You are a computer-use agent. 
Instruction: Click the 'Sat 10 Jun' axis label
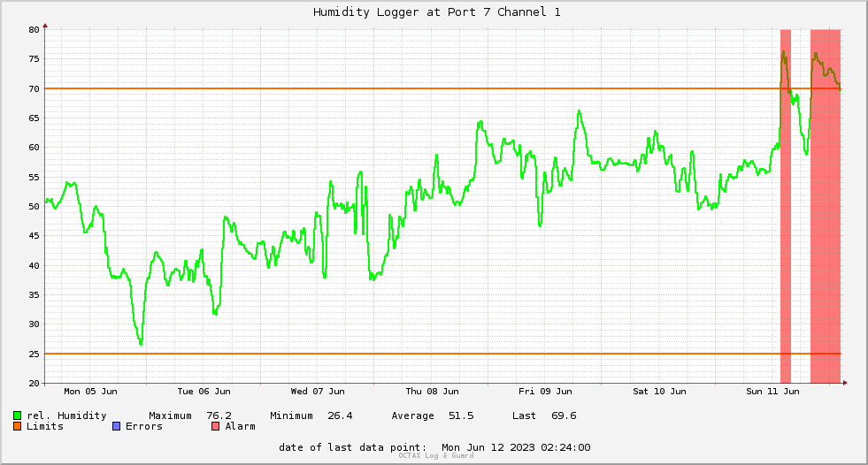point(659,391)
